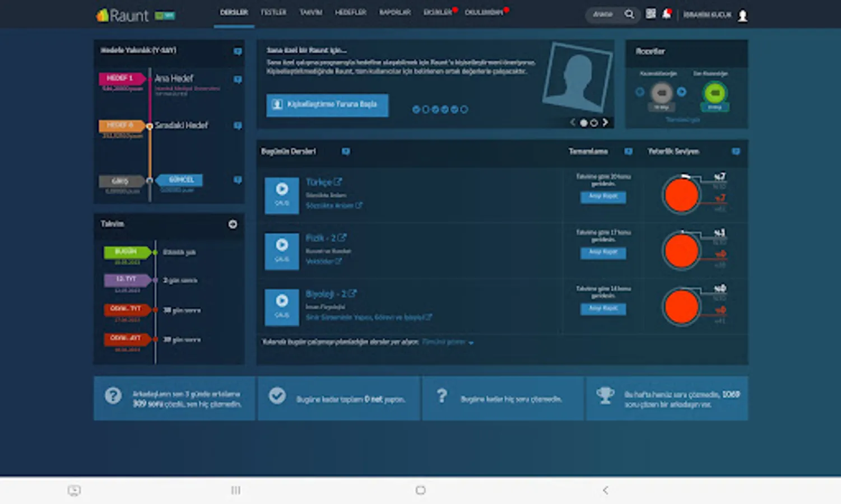The width and height of the screenshot is (841, 504).
Task: Click the Türkçe orange progress circle
Action: click(x=681, y=195)
